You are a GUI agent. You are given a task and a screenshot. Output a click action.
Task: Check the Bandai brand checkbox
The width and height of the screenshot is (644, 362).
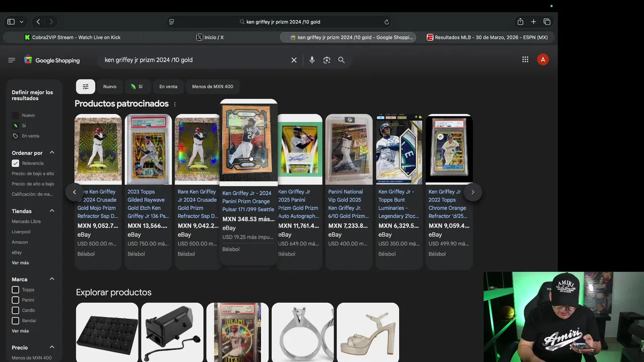[16, 321]
